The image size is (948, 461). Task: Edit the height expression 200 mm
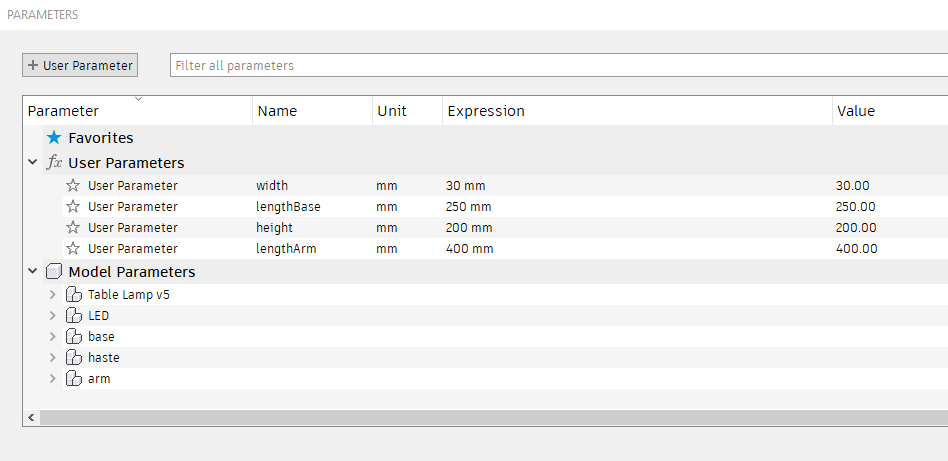(469, 228)
